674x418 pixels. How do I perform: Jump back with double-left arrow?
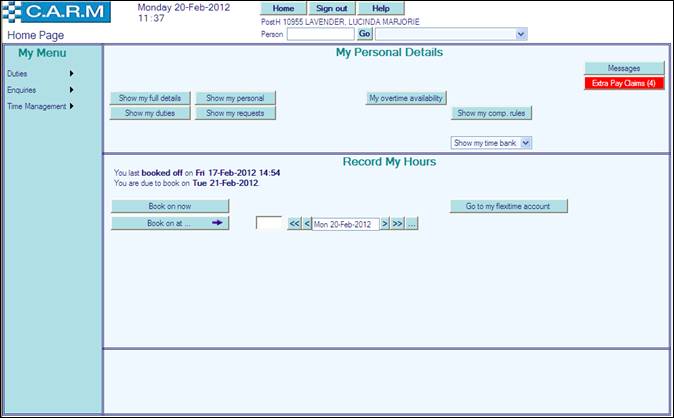click(x=294, y=224)
